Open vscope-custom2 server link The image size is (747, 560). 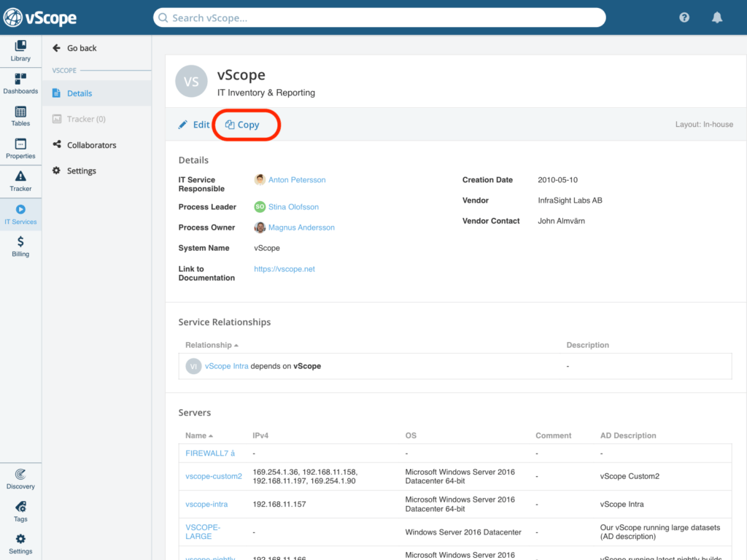coord(214,476)
